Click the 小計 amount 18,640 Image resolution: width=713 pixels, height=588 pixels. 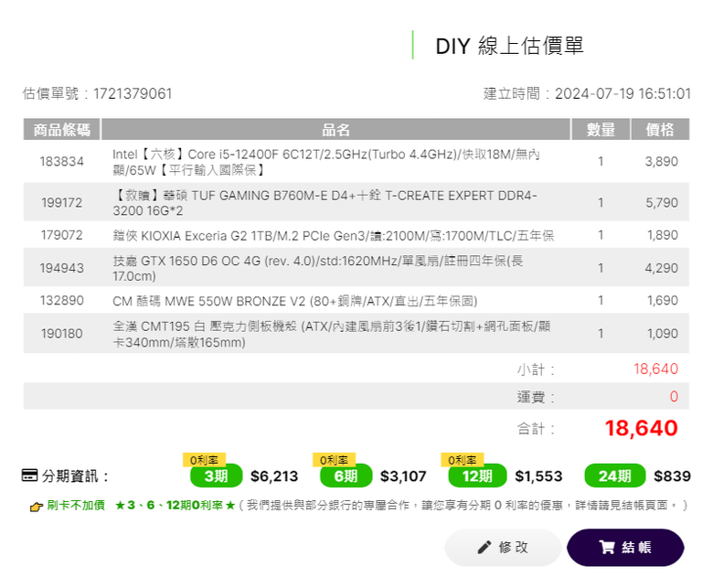[655, 369]
